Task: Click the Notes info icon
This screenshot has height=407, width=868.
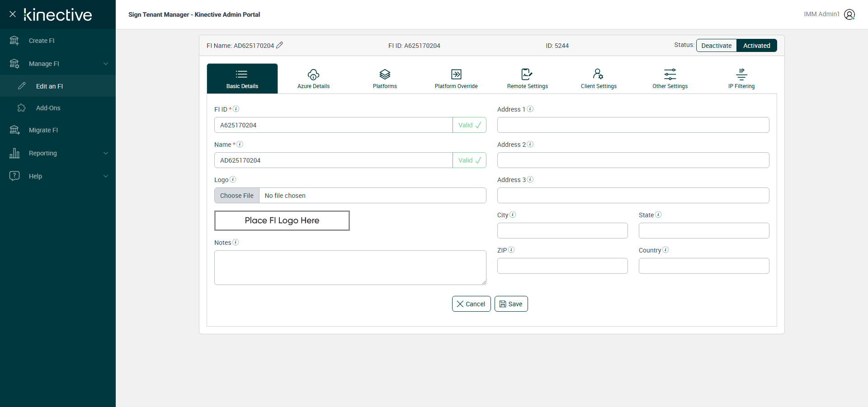Action: (236, 242)
